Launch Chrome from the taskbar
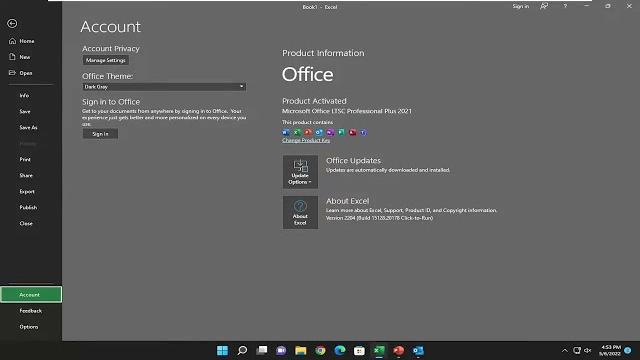640x360 pixels. pyautogui.click(x=320, y=351)
